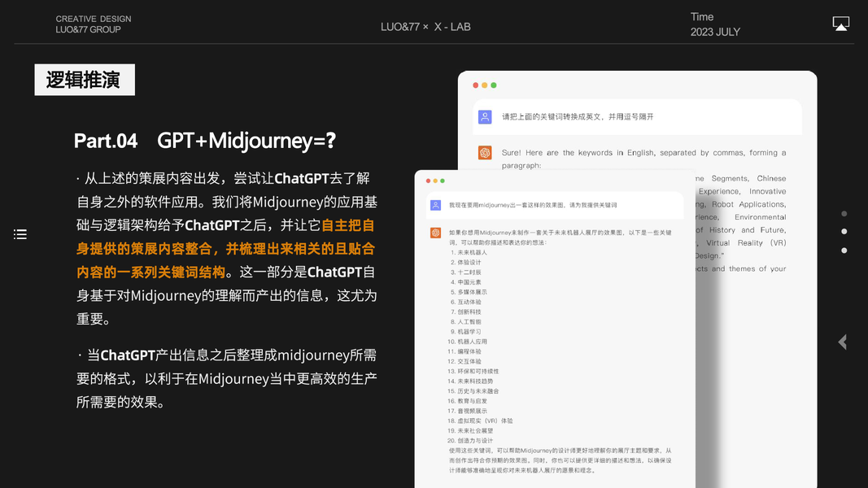Viewport: 868px width, 488px height.
Task: Click CREATIVE DESIGN LUO&77 GROUP header text
Action: pyautogui.click(x=93, y=24)
